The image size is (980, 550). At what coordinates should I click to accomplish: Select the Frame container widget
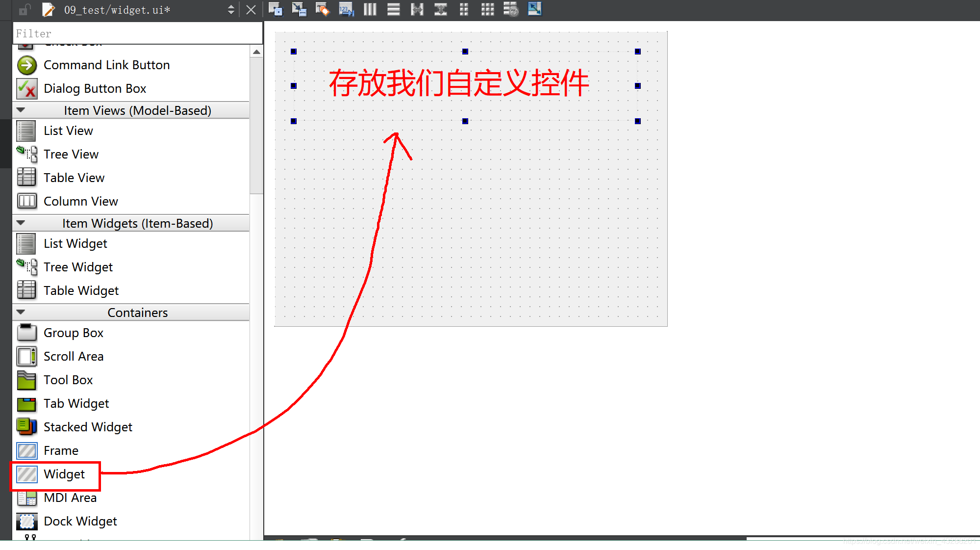(x=61, y=450)
